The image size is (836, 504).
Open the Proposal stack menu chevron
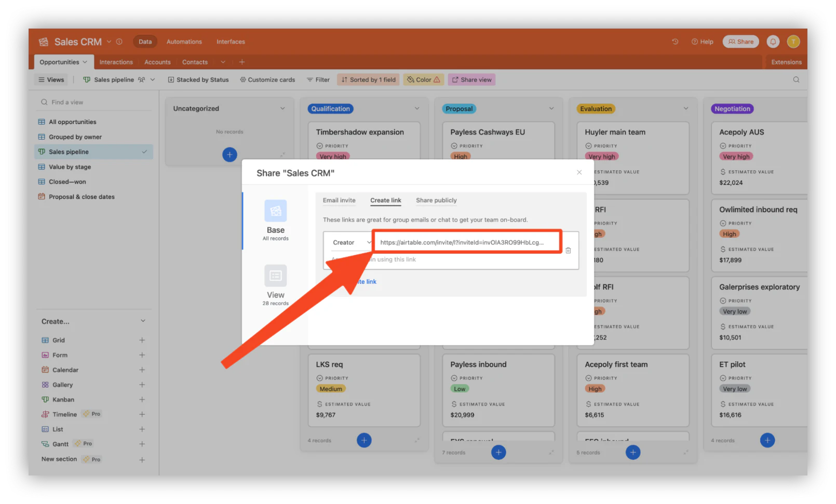[551, 108]
